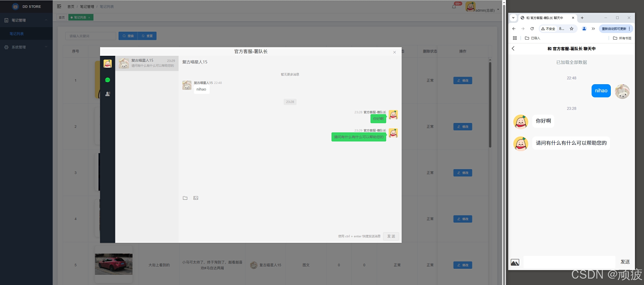Click the 发送 send button in chat dialog
The image size is (644, 285).
point(391,236)
